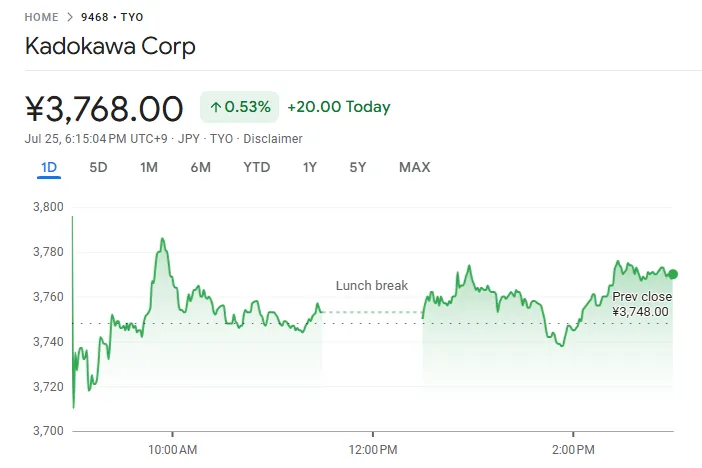Image resolution: width=702 pixels, height=468 pixels.
Task: Open the Disclaimer link
Action: [273, 139]
